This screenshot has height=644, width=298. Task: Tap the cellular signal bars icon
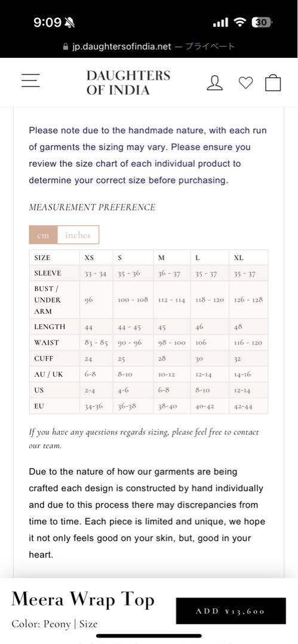(x=220, y=23)
